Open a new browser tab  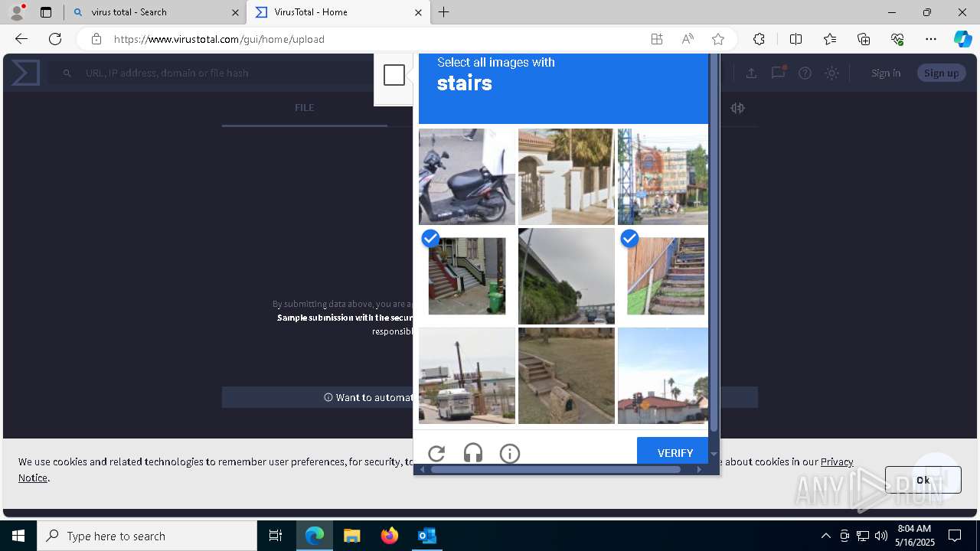tap(444, 12)
